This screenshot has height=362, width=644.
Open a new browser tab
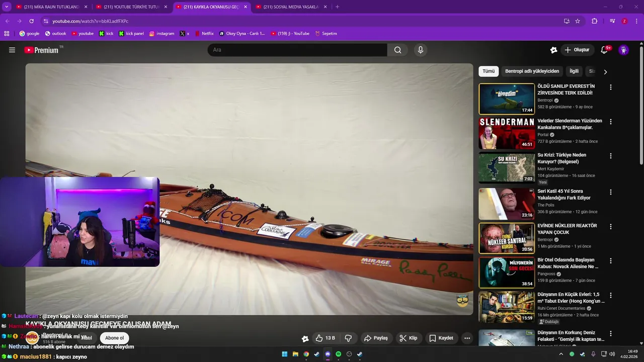(x=337, y=7)
